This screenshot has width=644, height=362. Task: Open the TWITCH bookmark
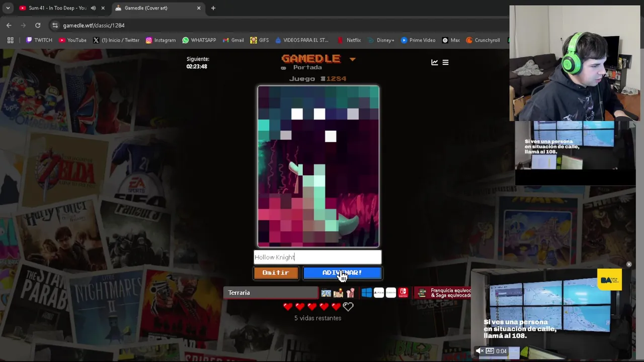[39, 40]
